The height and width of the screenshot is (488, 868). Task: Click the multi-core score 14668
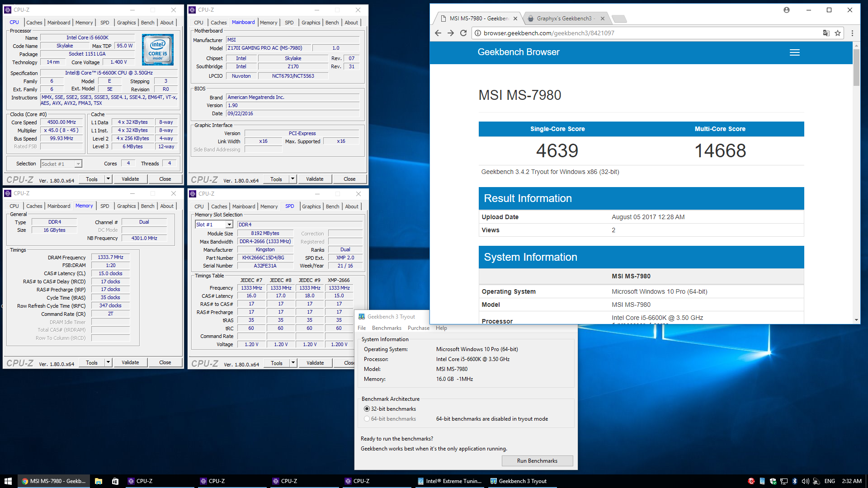(x=720, y=151)
